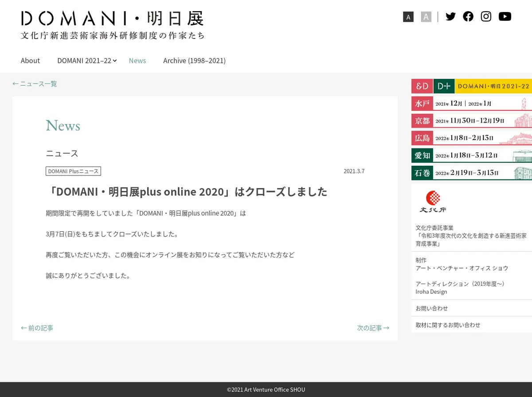This screenshot has width=532, height=397.
Task: Click the &D red banner tile
Action: (x=422, y=86)
